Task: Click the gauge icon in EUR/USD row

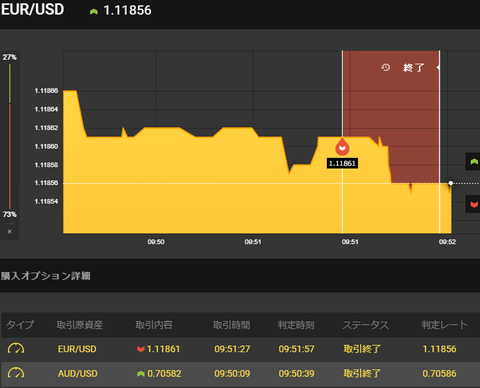Action: [x=16, y=349]
